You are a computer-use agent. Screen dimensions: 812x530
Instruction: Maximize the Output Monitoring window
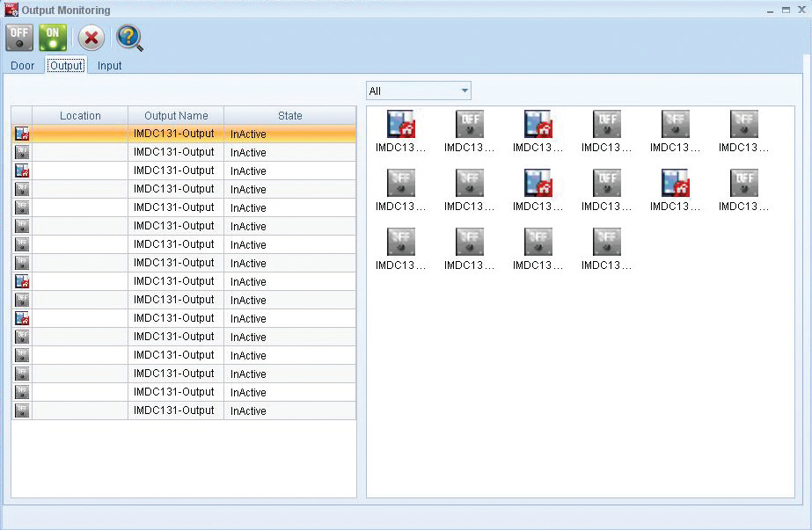point(786,10)
